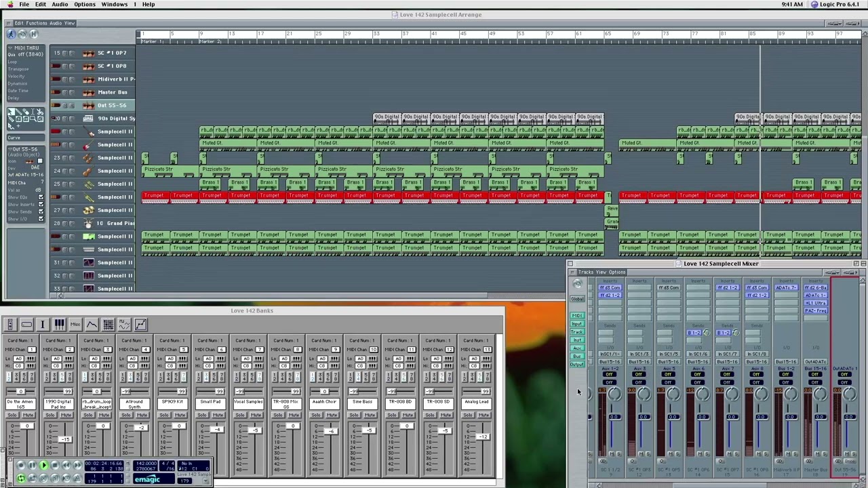Open the Tracks menu in Samplecell Mixer
Screen dimensions: 868x488
click(587, 272)
